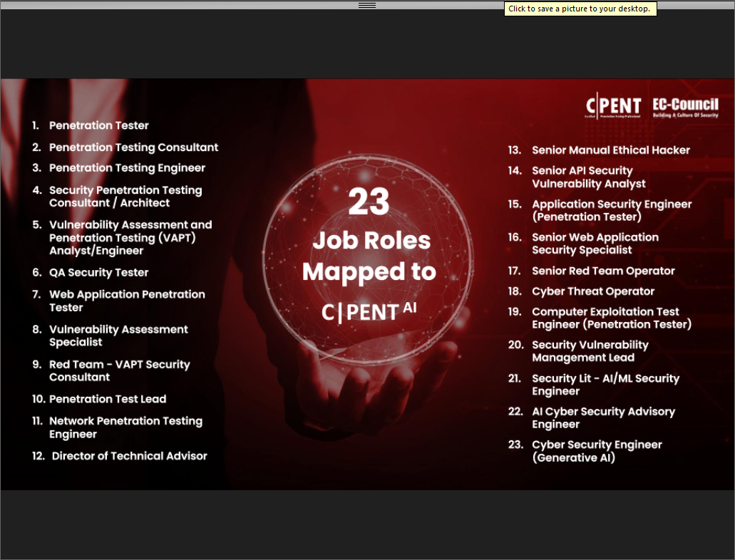Click the C|PENT logo beside EC-Council
735x560 pixels.
click(x=613, y=106)
